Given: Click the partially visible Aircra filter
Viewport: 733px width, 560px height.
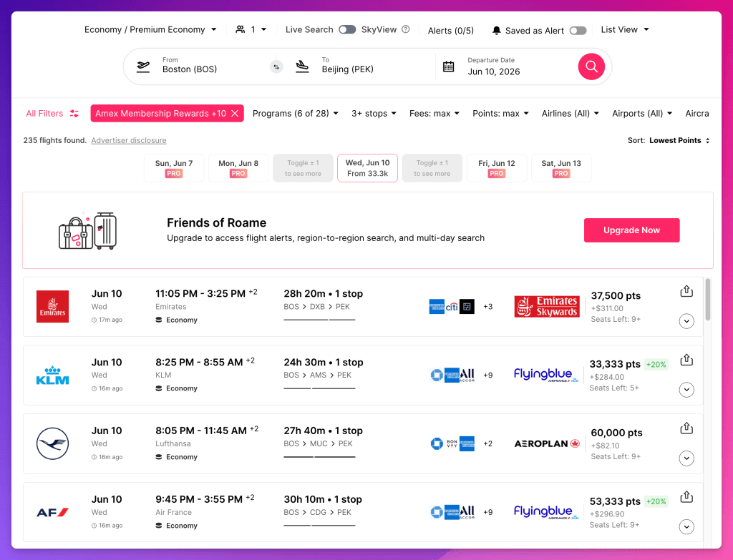Looking at the screenshot, I should [696, 114].
